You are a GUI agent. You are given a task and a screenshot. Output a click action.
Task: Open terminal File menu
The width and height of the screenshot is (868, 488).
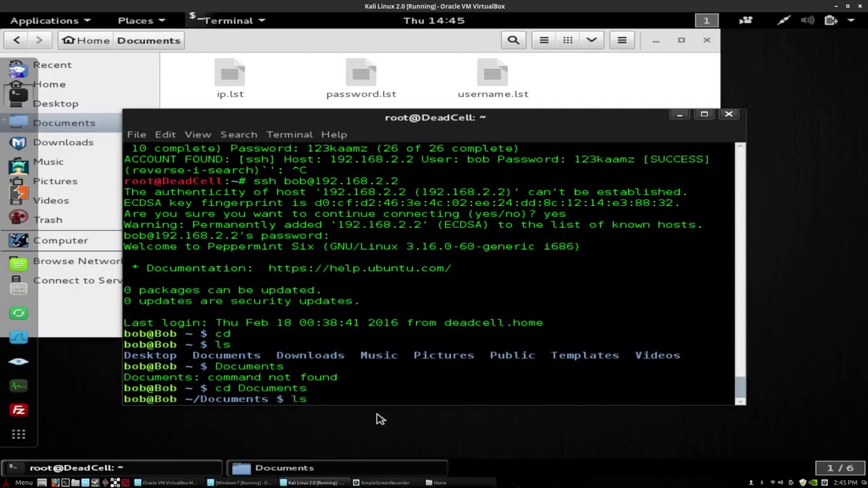(x=136, y=134)
